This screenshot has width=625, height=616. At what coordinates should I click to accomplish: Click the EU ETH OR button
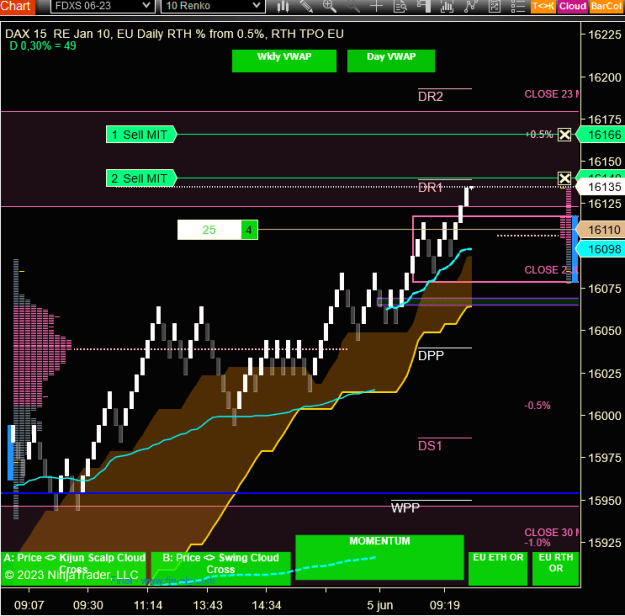[498, 568]
